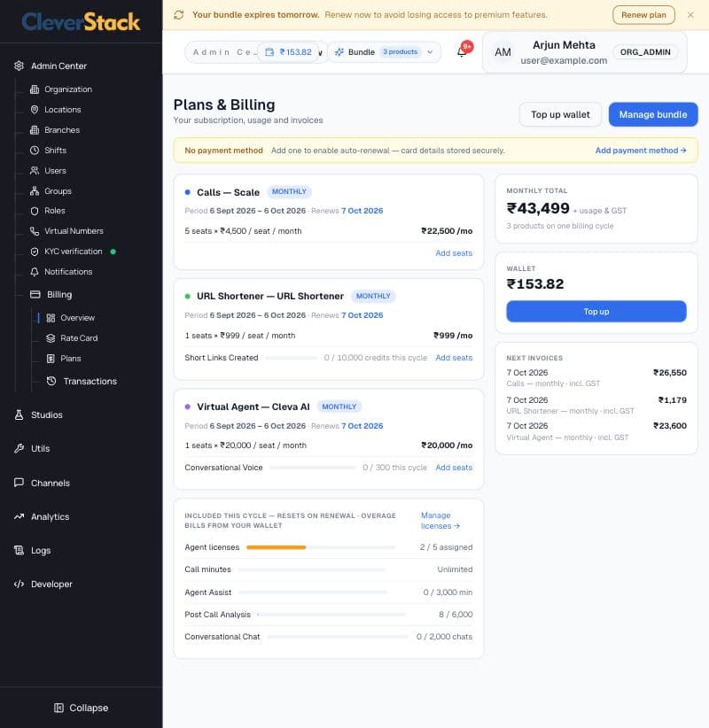The image size is (709, 728).
Task: Open the Manage licenses link
Action: (x=440, y=521)
